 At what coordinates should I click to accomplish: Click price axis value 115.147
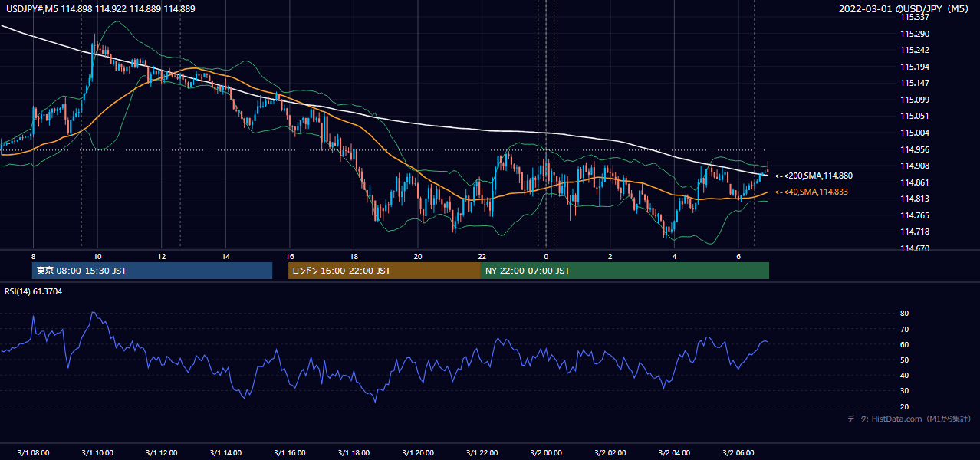tap(914, 83)
